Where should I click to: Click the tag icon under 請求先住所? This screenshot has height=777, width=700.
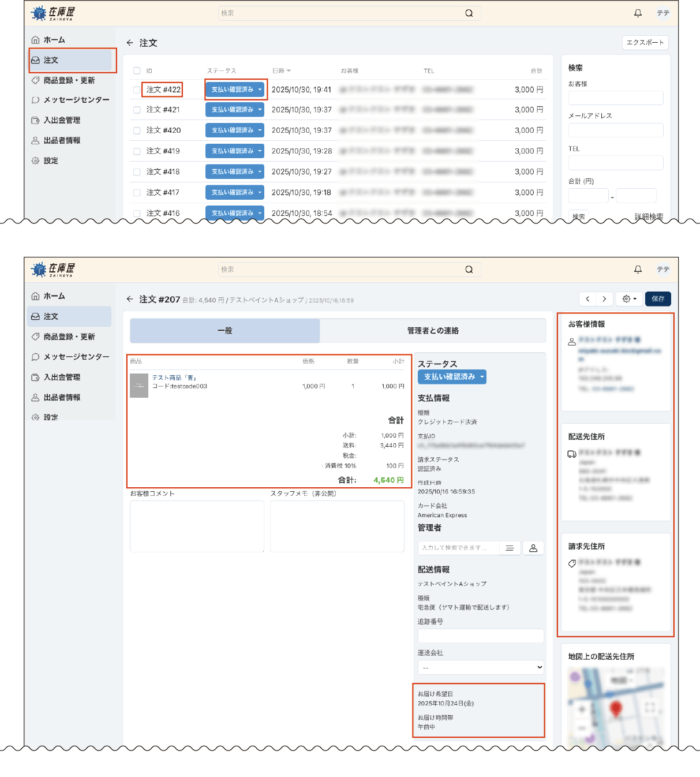click(572, 563)
